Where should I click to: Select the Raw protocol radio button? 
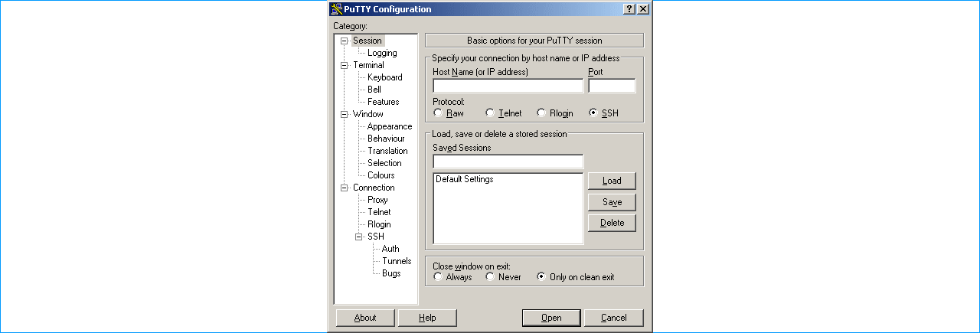438,113
